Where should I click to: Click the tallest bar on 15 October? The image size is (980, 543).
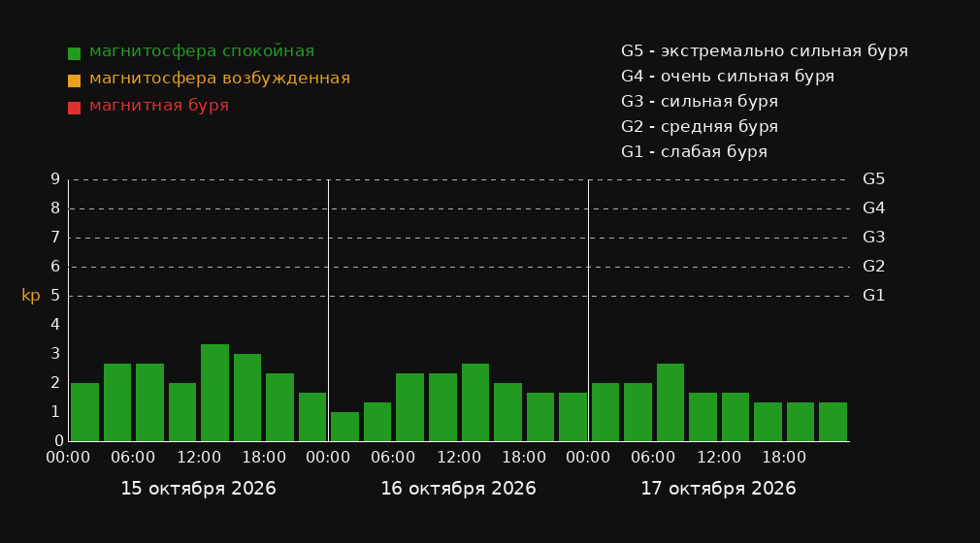click(x=214, y=393)
